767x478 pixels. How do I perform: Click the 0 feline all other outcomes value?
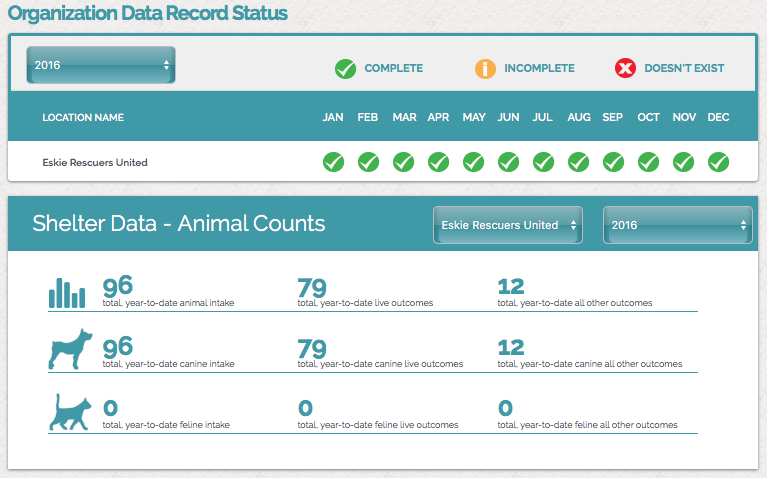[505, 408]
